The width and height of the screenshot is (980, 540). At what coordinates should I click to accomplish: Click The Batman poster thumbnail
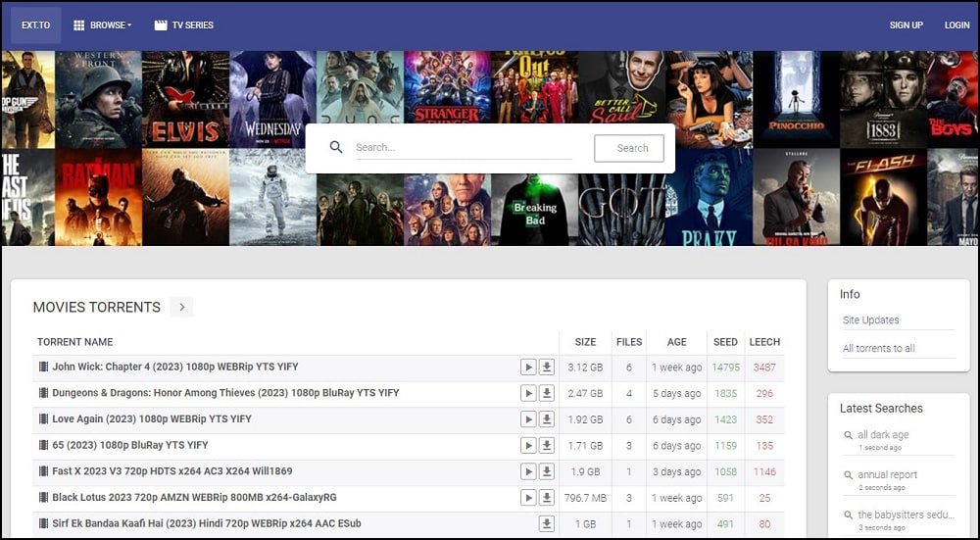click(99, 197)
